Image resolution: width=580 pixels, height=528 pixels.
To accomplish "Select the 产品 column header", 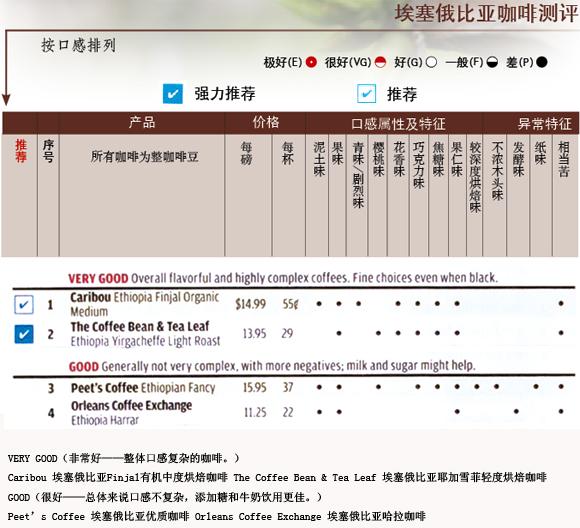I will click(142, 122).
